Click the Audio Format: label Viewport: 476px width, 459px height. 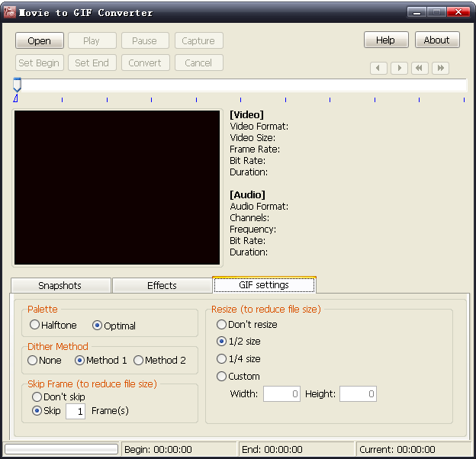coord(259,207)
